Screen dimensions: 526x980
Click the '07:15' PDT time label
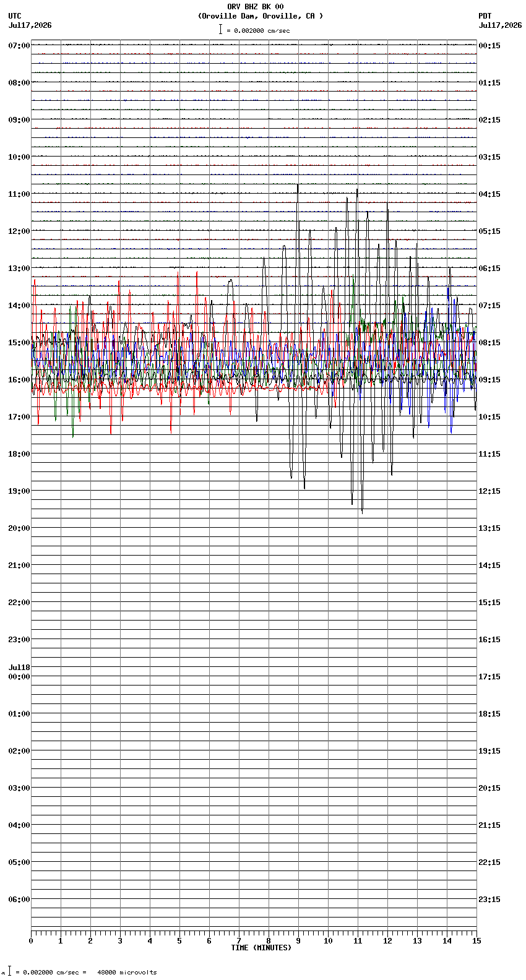[489, 306]
